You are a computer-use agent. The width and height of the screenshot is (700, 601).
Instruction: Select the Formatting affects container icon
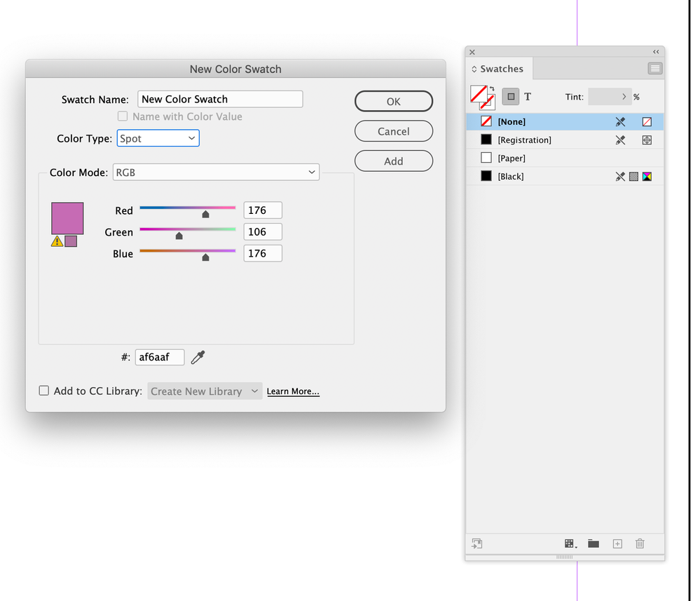pyautogui.click(x=511, y=96)
